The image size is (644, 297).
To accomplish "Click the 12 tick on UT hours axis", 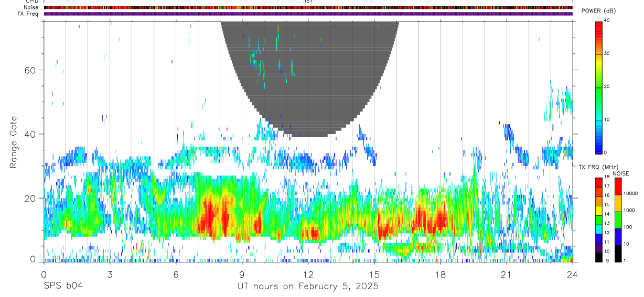I will [308, 274].
